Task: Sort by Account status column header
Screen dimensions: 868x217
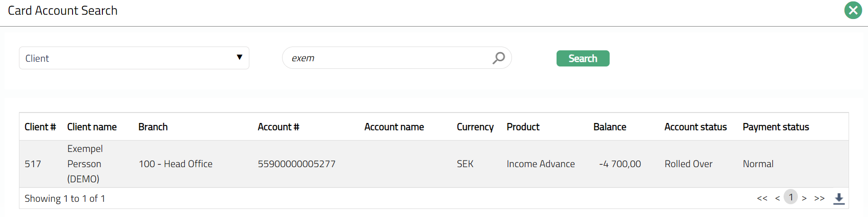Action: (x=695, y=127)
